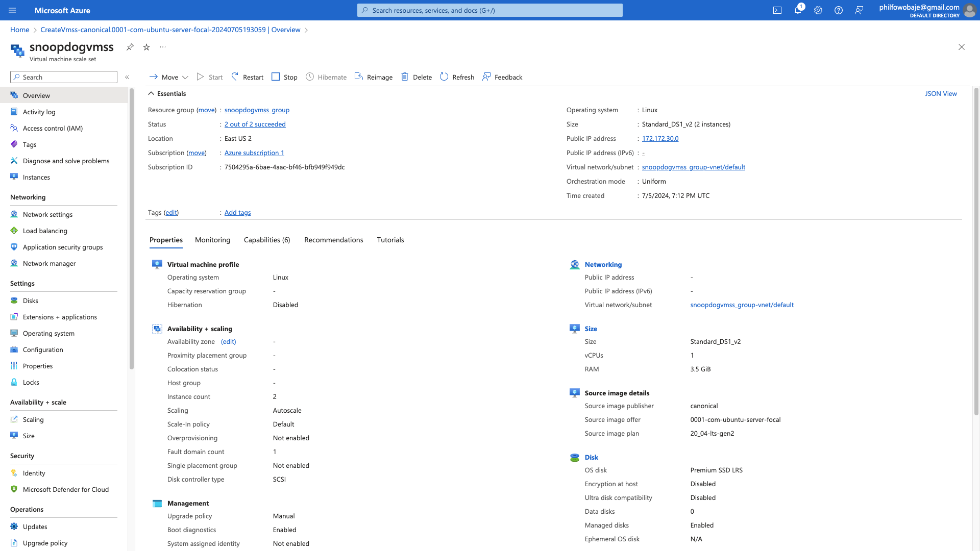Pin snoopdogvmss to dashboard

pyautogui.click(x=130, y=47)
